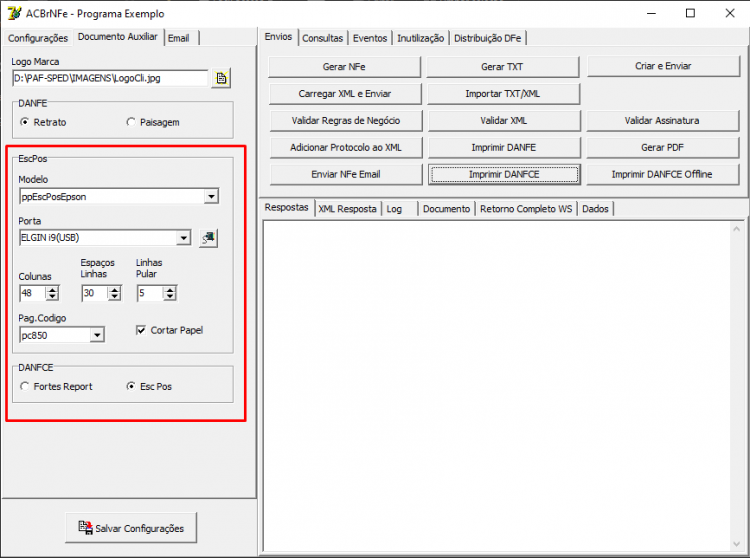Click the Imprimir DANFE button

(504, 147)
